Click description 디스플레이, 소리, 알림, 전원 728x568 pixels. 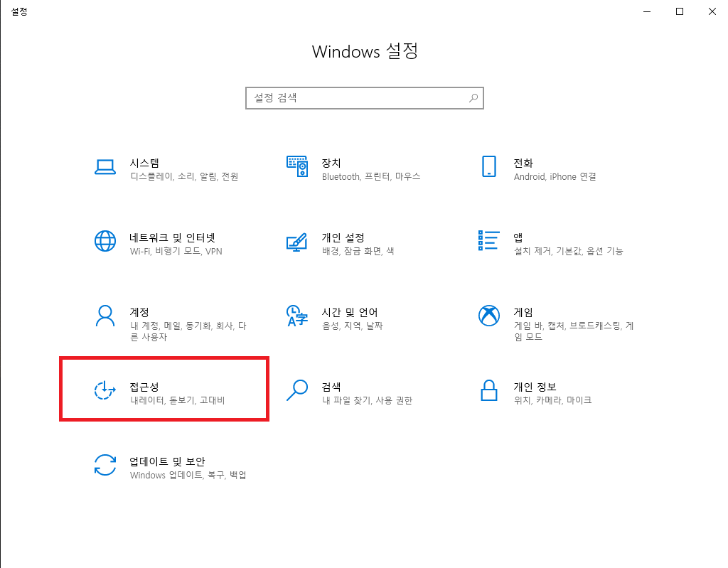point(184,176)
